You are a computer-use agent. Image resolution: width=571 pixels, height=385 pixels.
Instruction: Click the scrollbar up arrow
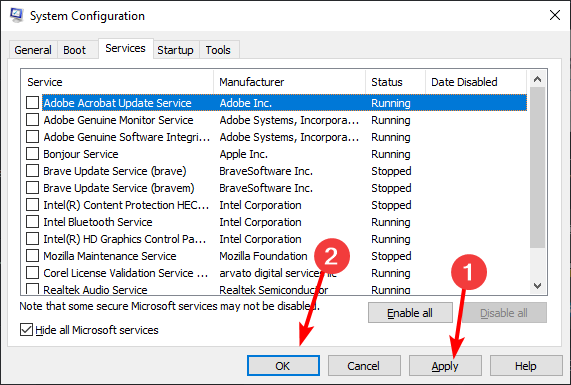[x=537, y=79]
